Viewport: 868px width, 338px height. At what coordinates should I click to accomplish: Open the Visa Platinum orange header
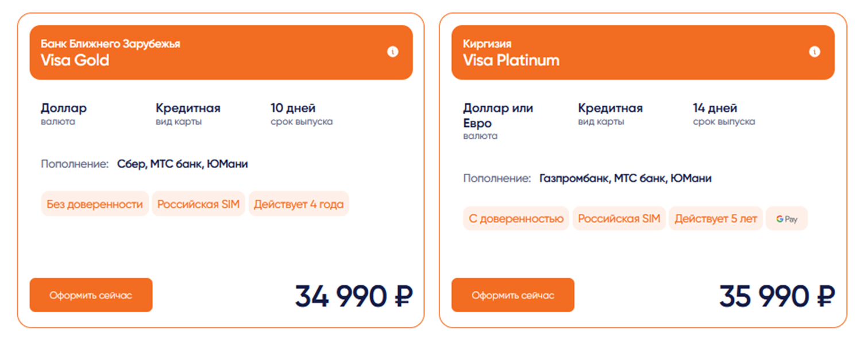click(x=643, y=52)
